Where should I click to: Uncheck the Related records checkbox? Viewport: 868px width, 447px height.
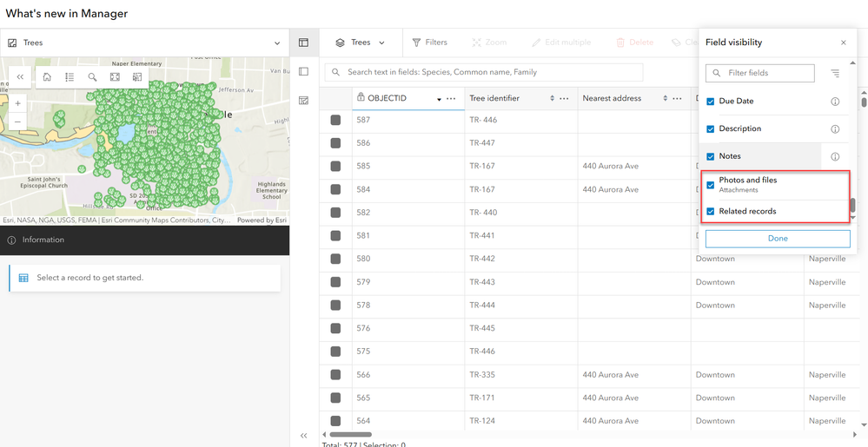click(711, 212)
